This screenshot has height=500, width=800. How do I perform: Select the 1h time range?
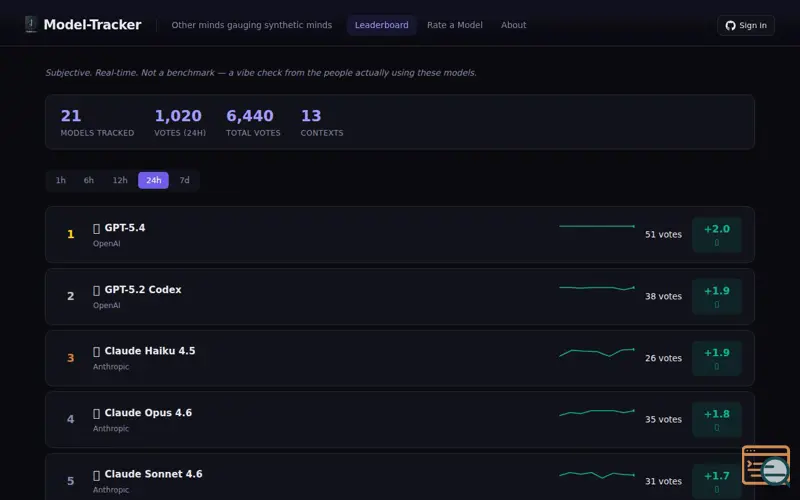pyautogui.click(x=61, y=180)
